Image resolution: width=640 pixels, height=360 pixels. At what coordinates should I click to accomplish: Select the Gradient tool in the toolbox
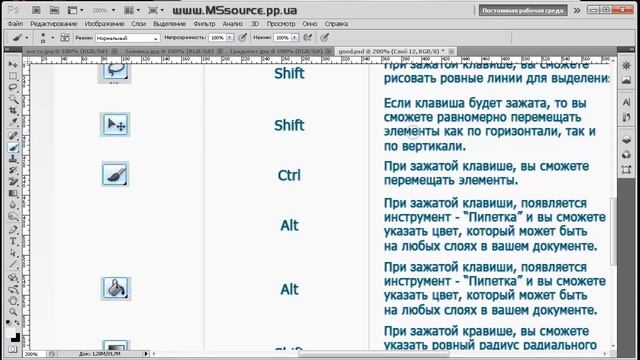click(x=13, y=193)
